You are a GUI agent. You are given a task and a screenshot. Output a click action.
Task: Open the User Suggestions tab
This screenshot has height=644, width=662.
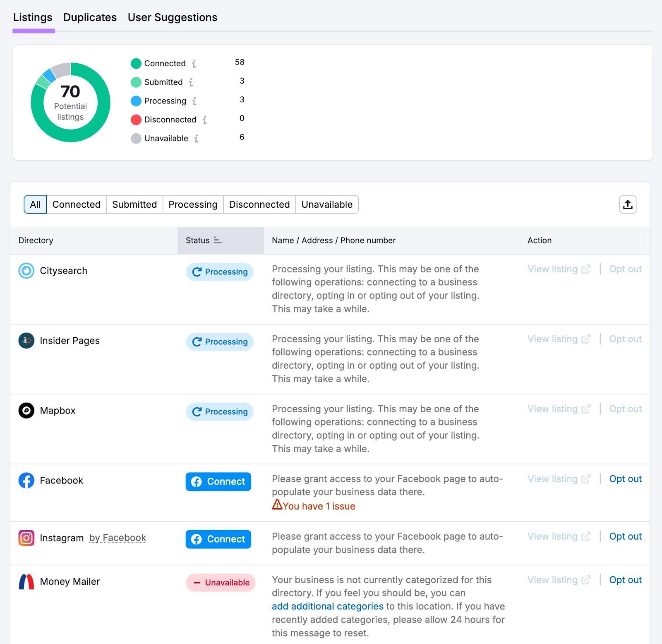pos(172,17)
